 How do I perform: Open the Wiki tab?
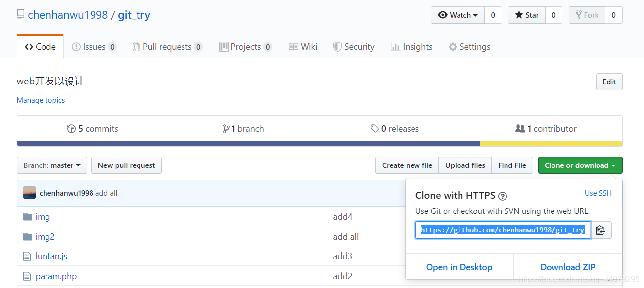[303, 47]
